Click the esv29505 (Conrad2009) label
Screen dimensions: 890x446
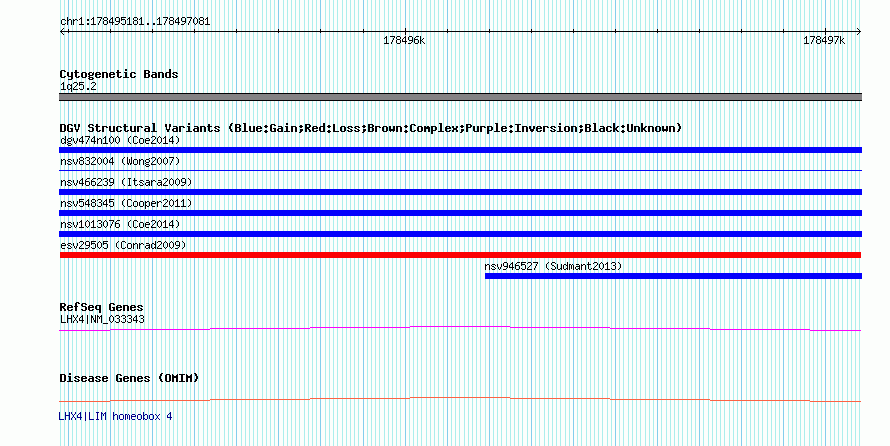[x=123, y=245]
